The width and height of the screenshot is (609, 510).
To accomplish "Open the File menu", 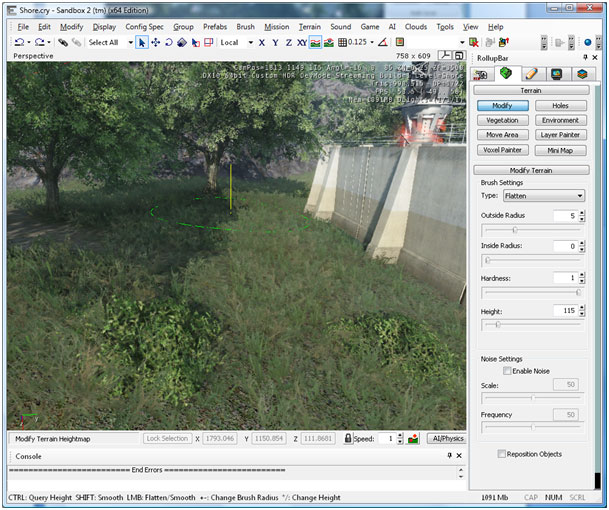I will coord(23,27).
